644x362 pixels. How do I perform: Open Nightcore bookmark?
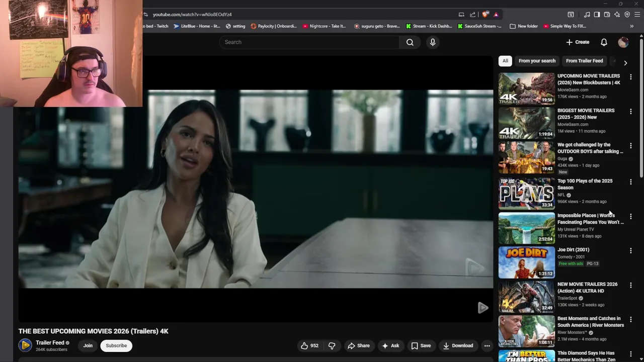click(325, 26)
